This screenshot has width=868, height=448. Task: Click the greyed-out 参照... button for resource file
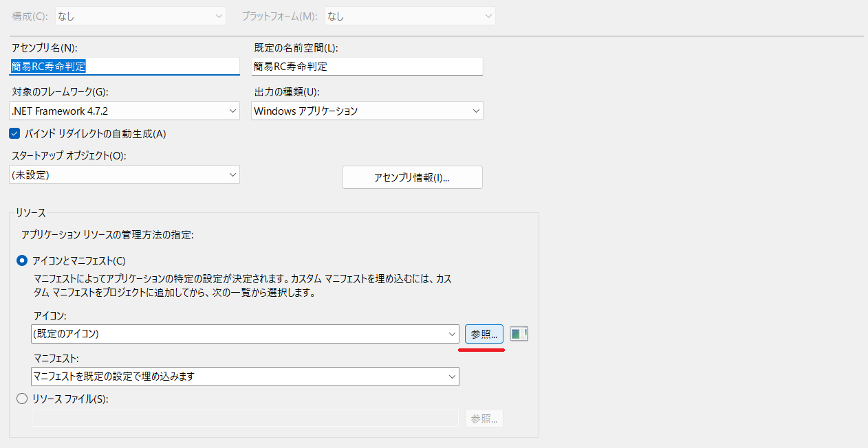point(484,418)
